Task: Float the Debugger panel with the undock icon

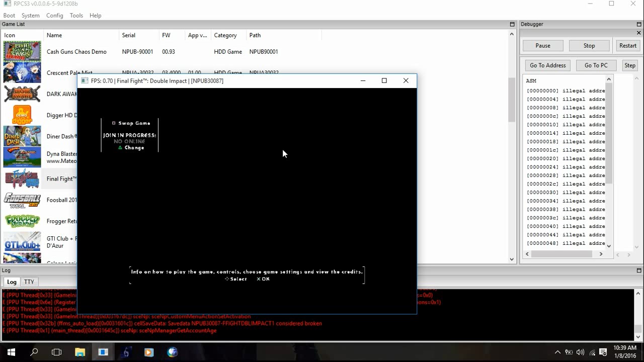Action: point(638,24)
